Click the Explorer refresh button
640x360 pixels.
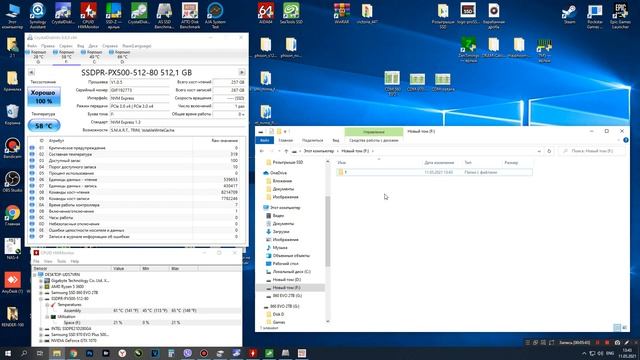point(549,151)
